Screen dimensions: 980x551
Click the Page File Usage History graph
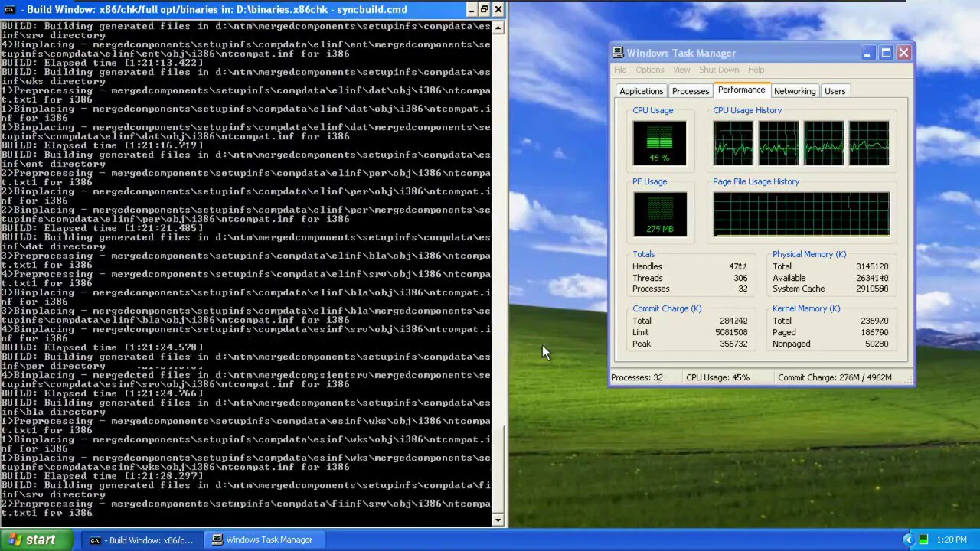coord(801,214)
